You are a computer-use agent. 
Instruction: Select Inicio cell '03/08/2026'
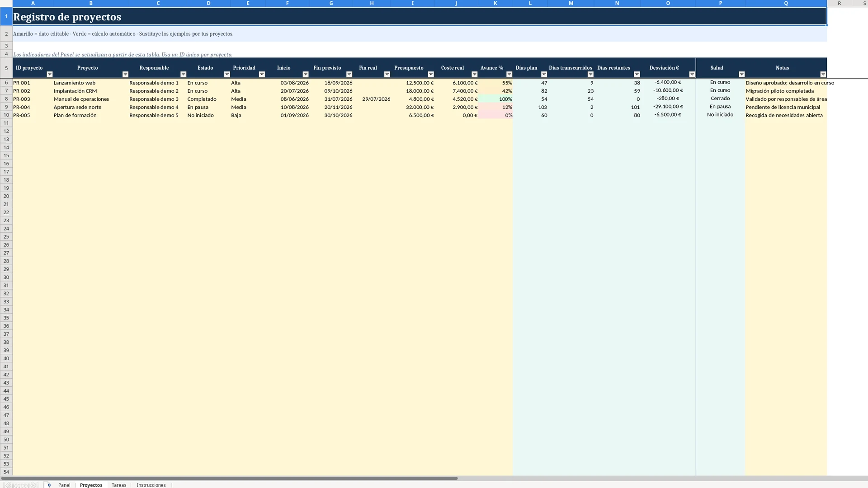pos(287,83)
